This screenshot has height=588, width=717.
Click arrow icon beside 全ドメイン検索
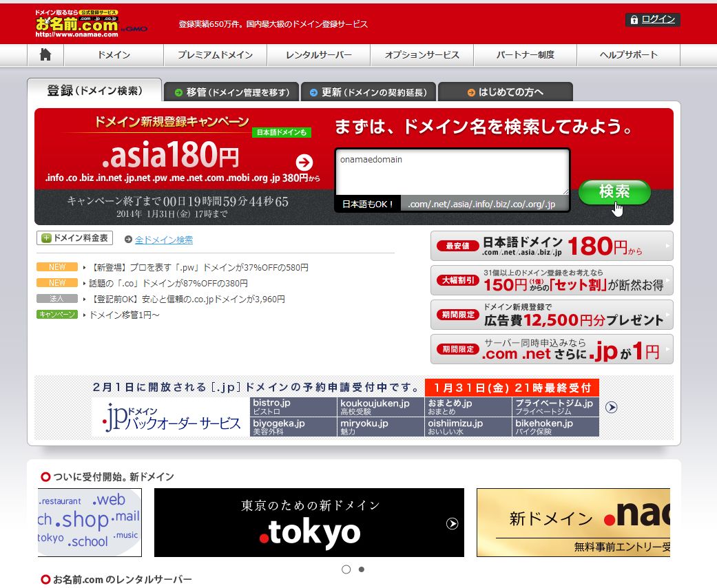click(128, 240)
